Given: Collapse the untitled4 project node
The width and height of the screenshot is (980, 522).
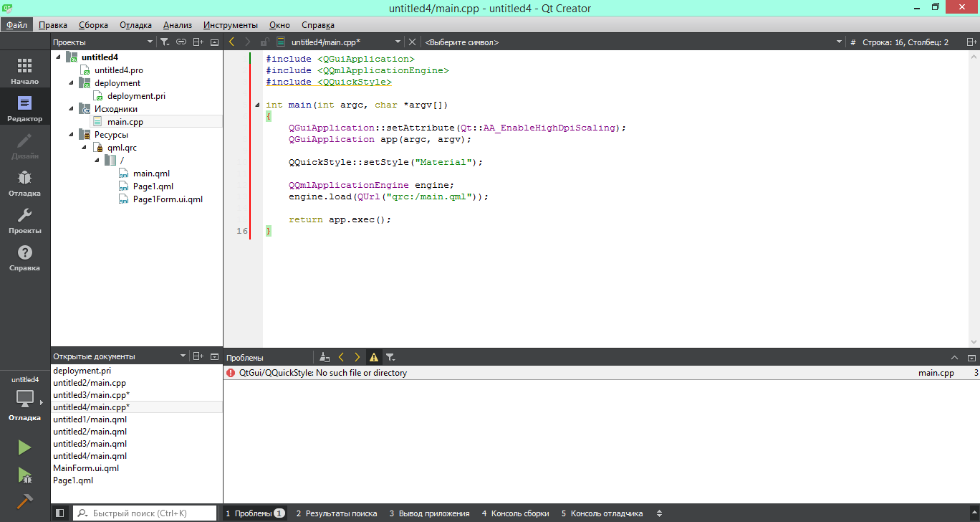Looking at the screenshot, I should point(58,57).
